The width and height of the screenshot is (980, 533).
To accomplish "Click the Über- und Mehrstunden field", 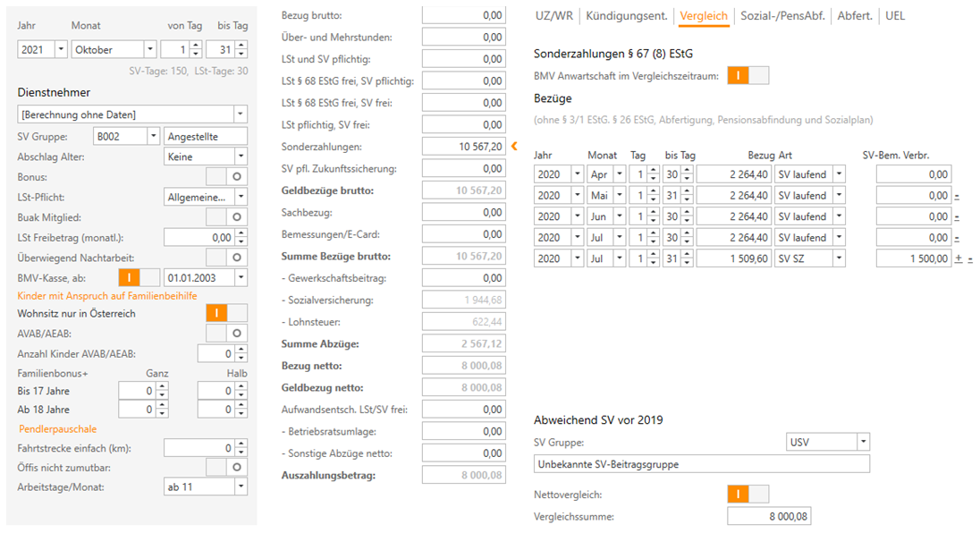I will [x=464, y=37].
